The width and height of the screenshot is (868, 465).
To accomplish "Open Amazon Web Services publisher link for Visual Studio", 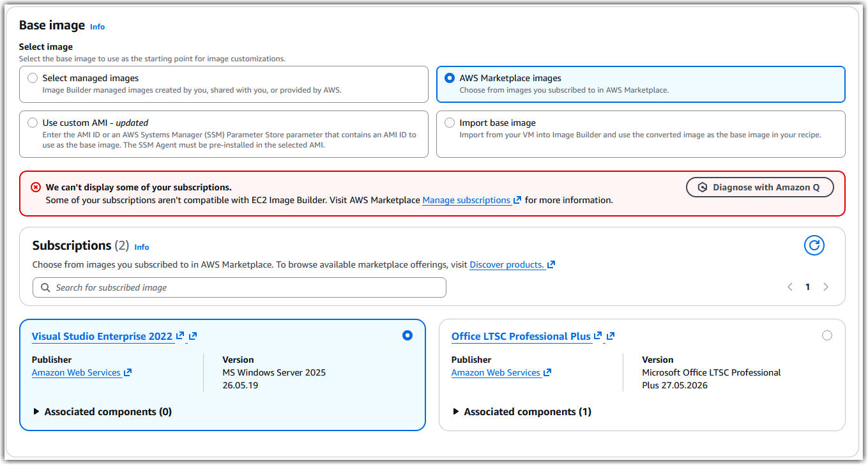I will (76, 372).
